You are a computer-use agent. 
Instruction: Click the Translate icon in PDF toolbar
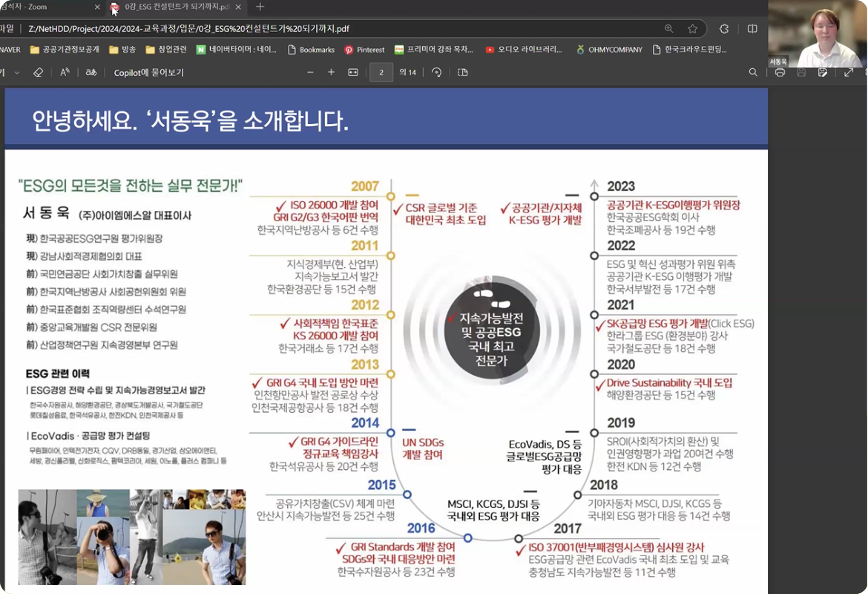(x=91, y=73)
